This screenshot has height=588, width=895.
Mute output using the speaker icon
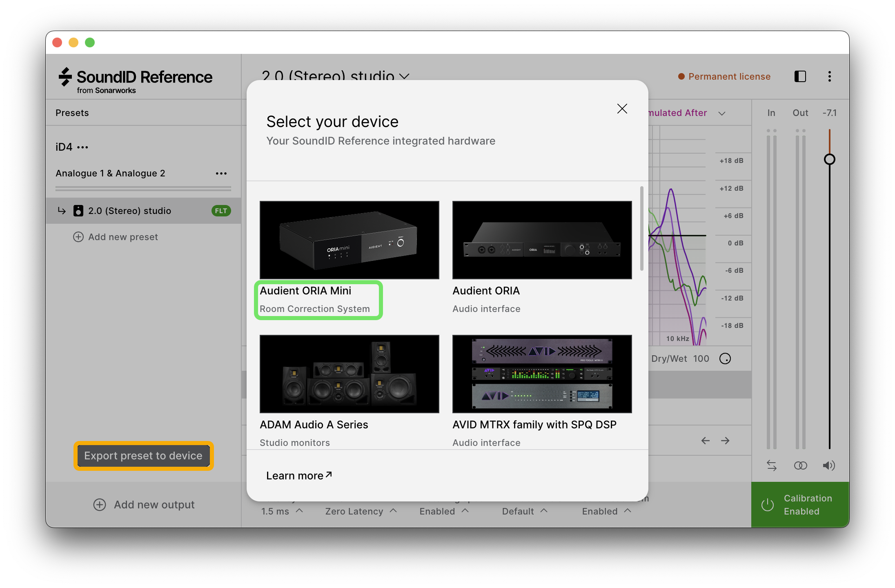click(x=828, y=465)
